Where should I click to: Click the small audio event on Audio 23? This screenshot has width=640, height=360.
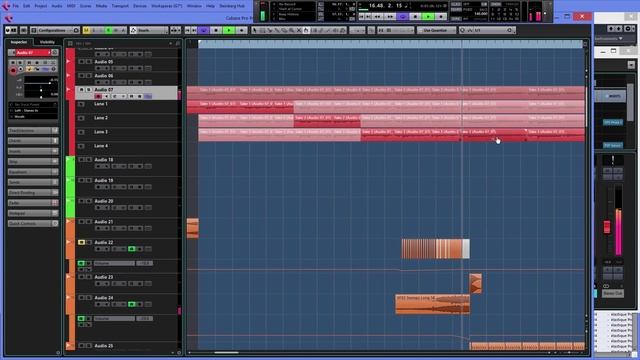[476, 284]
